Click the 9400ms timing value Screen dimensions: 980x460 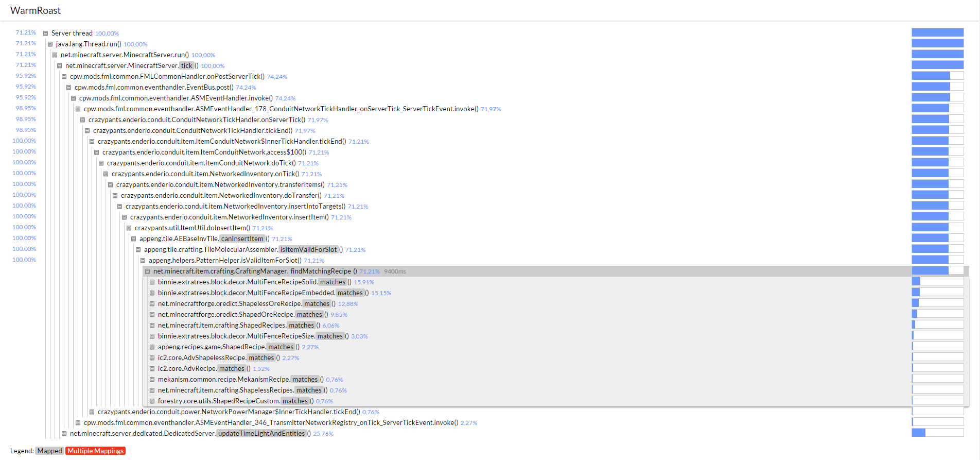pyautogui.click(x=395, y=271)
